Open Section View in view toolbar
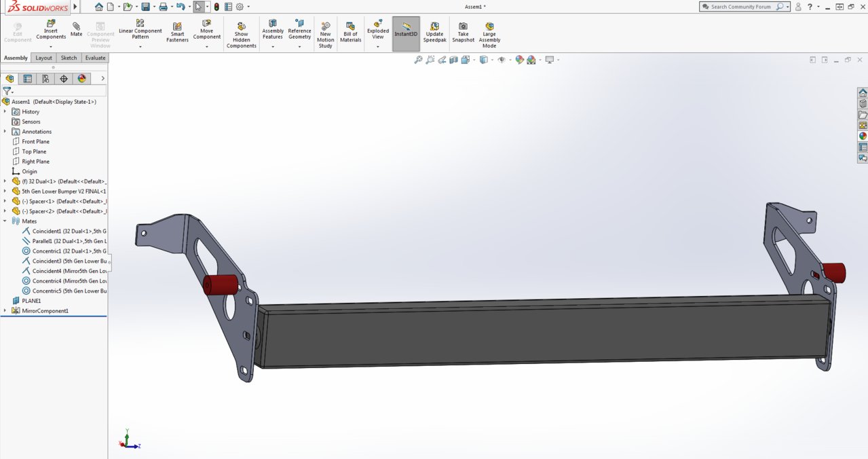This screenshot has height=459, width=868. 454,60
